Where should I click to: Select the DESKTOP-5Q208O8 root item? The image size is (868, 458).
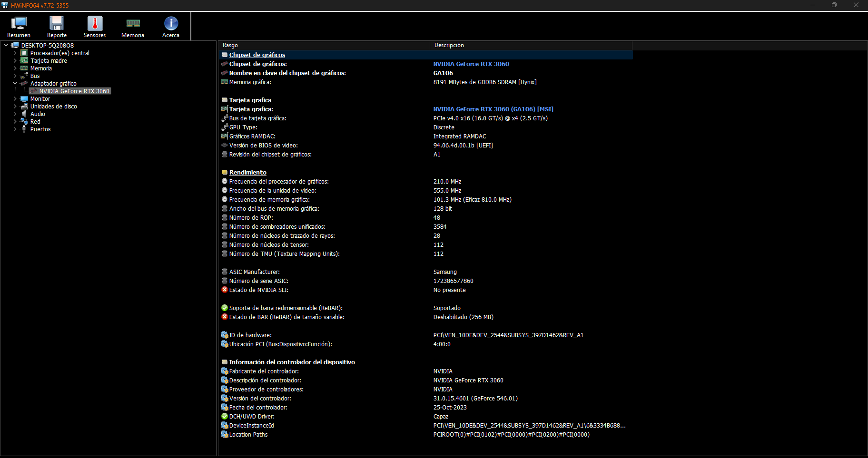(x=48, y=46)
